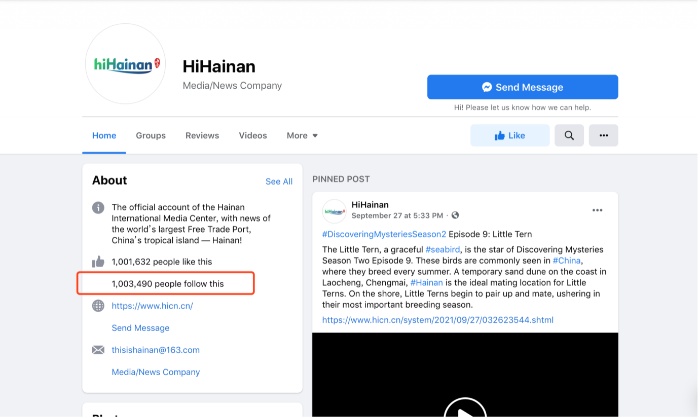Click the Send Message blue button
The image size is (700, 418).
point(522,87)
